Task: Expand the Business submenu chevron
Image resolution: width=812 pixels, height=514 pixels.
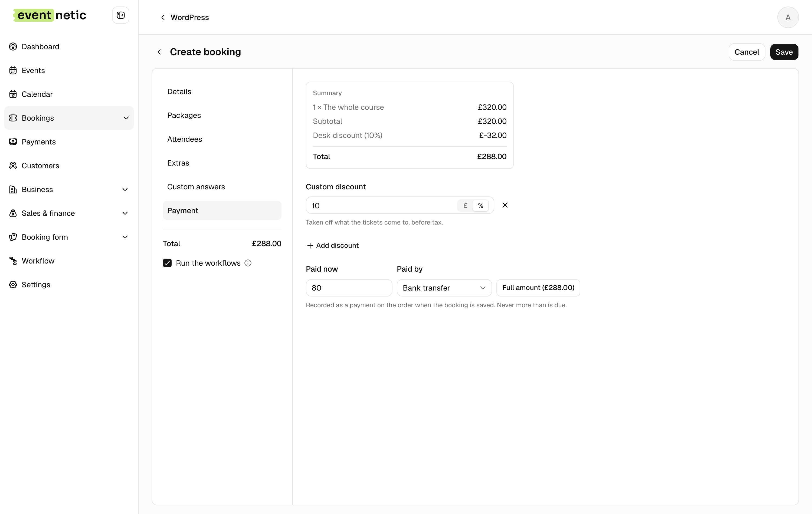Action: [x=125, y=189]
